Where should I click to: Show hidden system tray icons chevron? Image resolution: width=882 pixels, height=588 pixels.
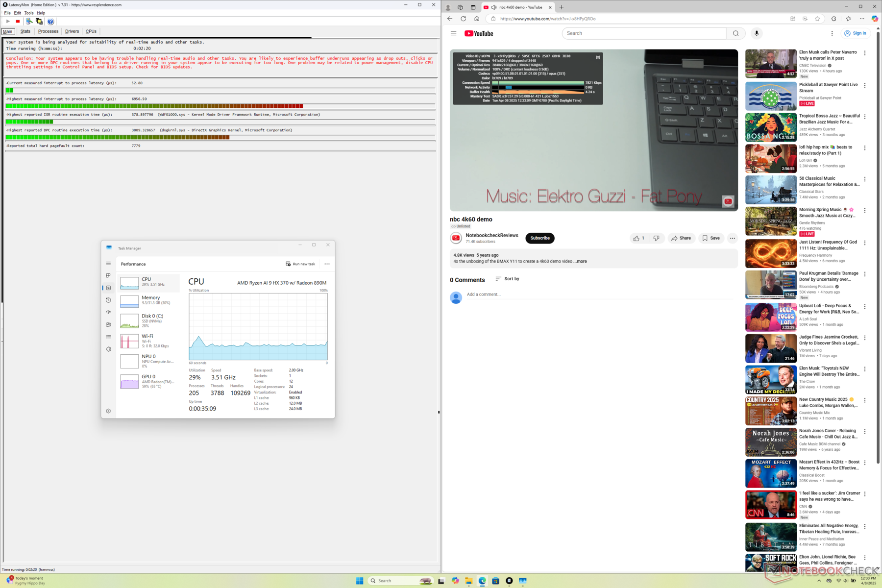pos(819,581)
